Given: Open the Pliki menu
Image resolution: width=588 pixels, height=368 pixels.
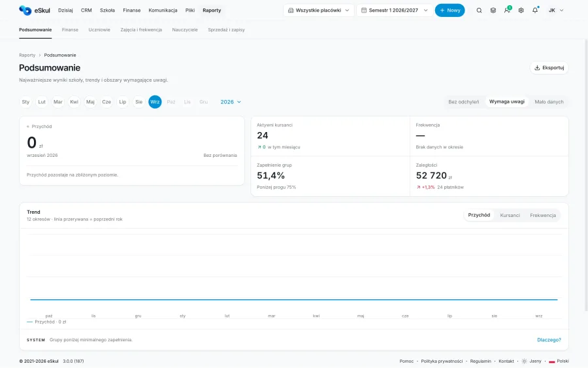Looking at the screenshot, I should 190,10.
